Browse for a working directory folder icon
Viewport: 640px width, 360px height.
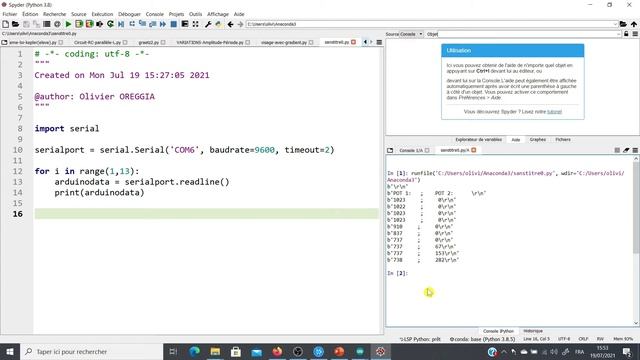[623, 24]
